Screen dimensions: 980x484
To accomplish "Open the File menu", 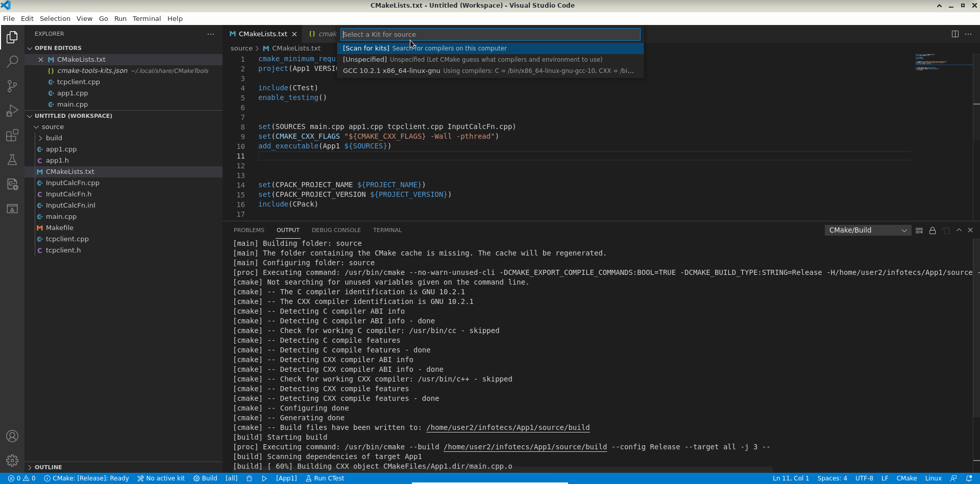I will [9, 18].
